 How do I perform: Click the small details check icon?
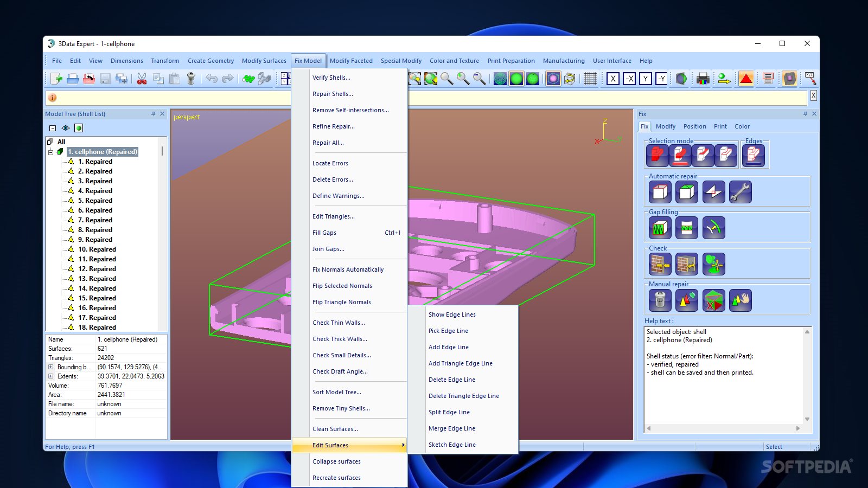click(713, 264)
